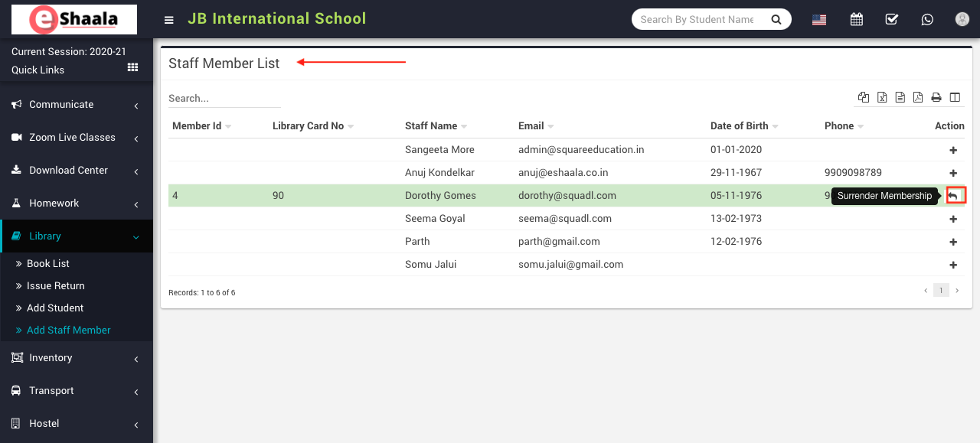Go to next page of records
Image resolution: width=980 pixels, height=443 pixels.
point(956,291)
